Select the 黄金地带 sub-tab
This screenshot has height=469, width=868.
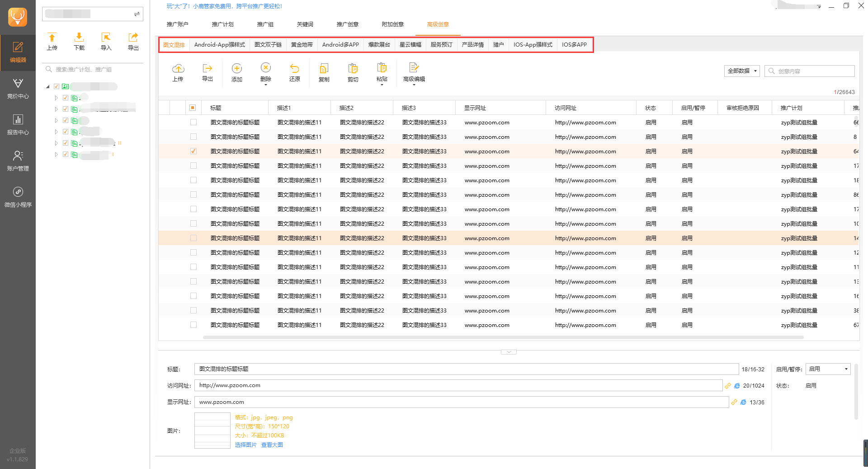[x=302, y=45]
